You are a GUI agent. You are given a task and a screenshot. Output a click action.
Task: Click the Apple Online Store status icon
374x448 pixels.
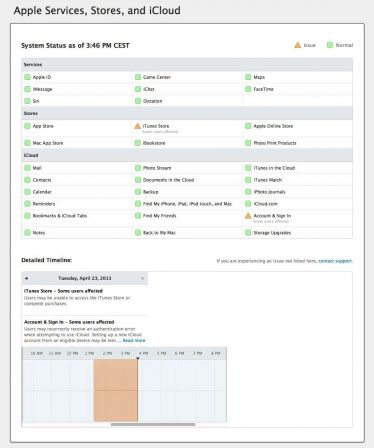pos(248,126)
